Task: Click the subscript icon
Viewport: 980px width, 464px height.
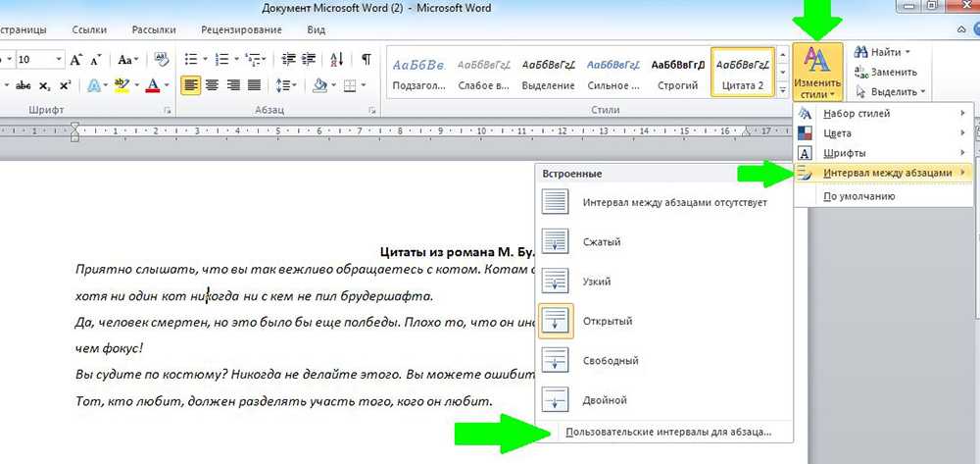Action: tap(46, 86)
